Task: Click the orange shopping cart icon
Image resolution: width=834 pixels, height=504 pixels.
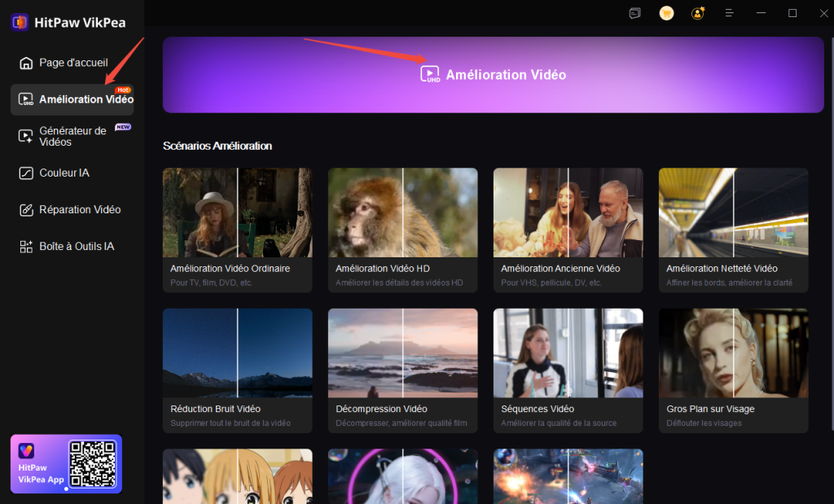Action: click(x=666, y=13)
